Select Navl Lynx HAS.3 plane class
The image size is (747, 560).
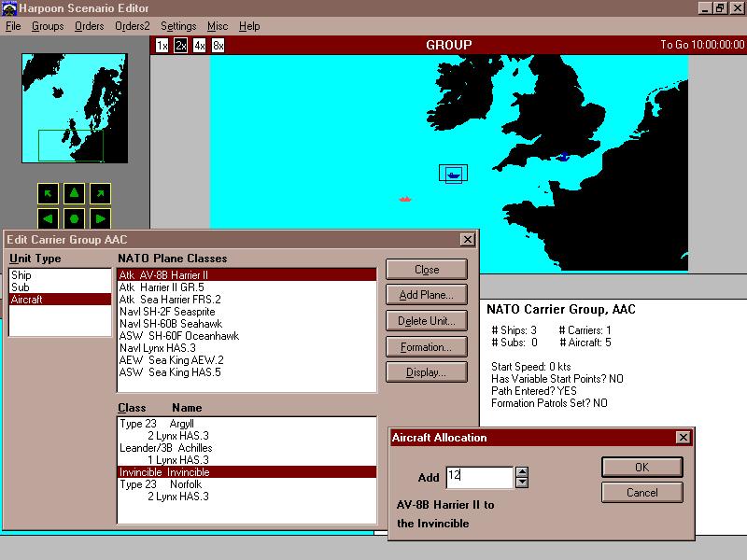tap(247, 348)
